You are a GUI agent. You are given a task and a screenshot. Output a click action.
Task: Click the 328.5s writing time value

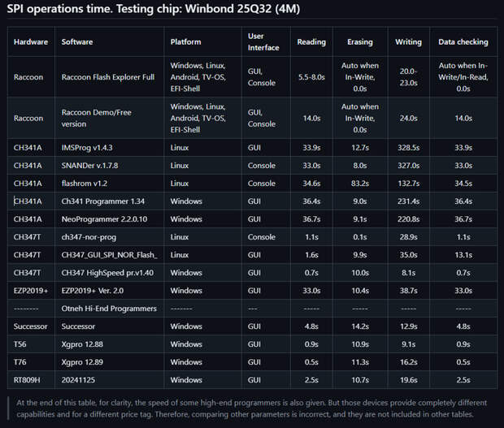click(408, 148)
